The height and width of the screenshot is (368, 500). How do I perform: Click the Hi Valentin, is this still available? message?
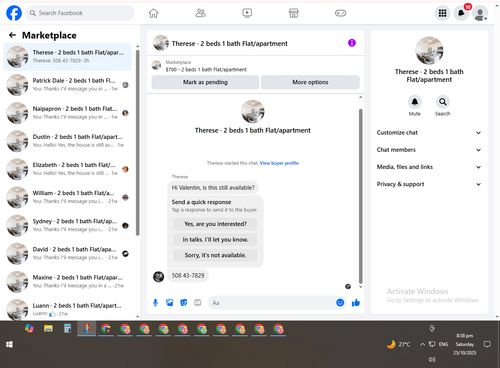(x=213, y=188)
